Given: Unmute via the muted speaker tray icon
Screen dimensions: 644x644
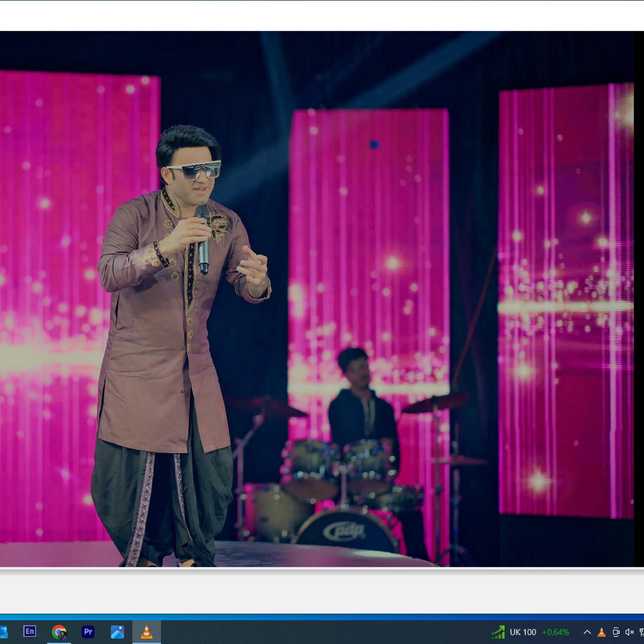Looking at the screenshot, I should (x=629, y=632).
